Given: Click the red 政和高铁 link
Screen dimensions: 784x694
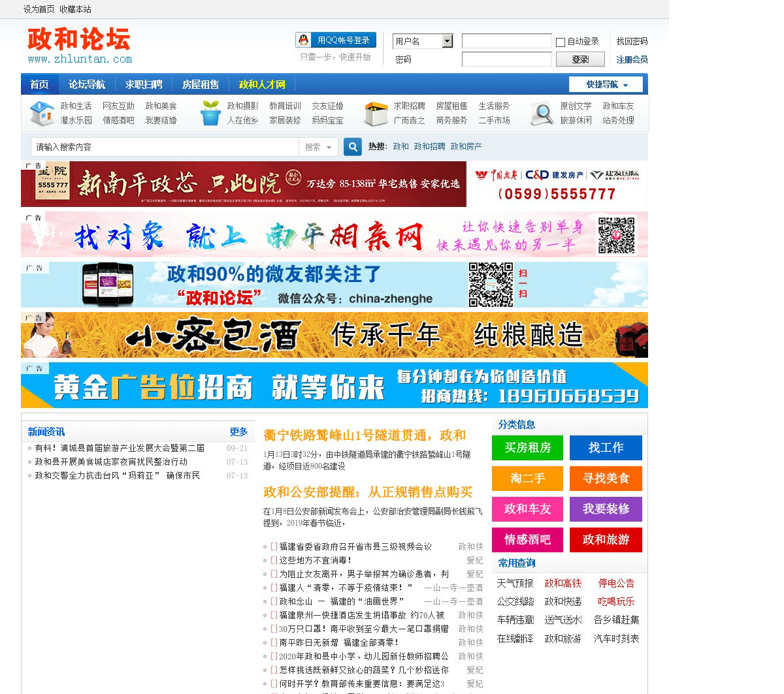Looking at the screenshot, I should tap(563, 583).
